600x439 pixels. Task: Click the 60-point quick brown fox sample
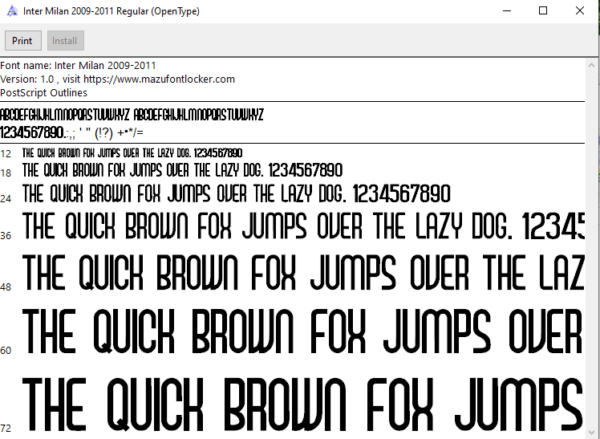pos(303,331)
